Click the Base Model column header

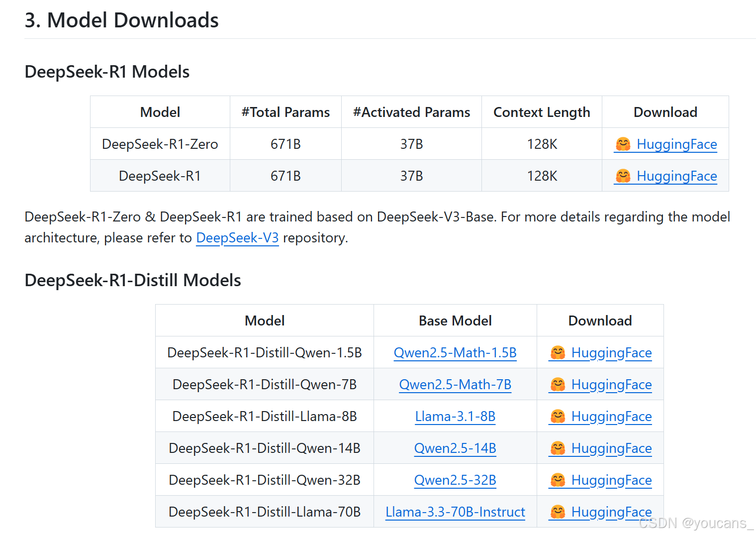tap(455, 321)
